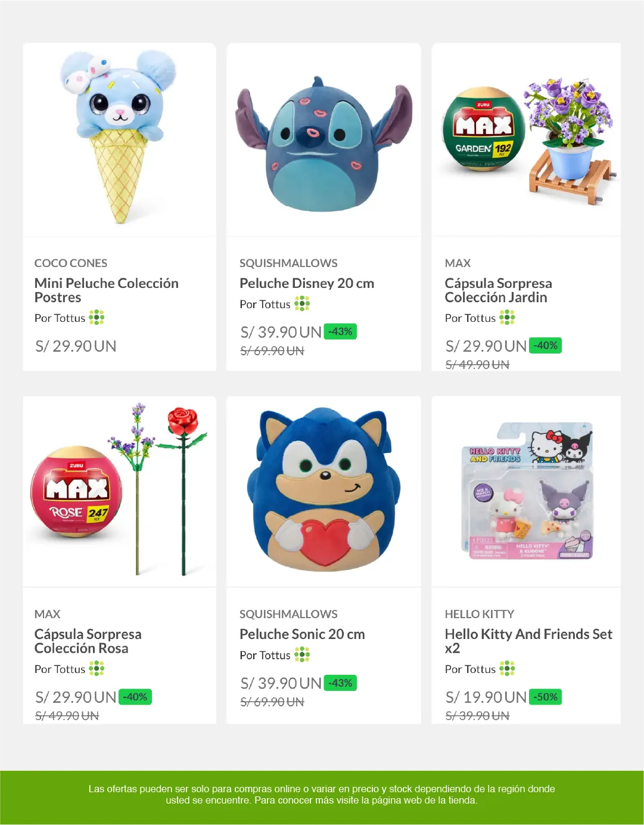Open the MAX Garden capsule image

pyautogui.click(x=527, y=140)
